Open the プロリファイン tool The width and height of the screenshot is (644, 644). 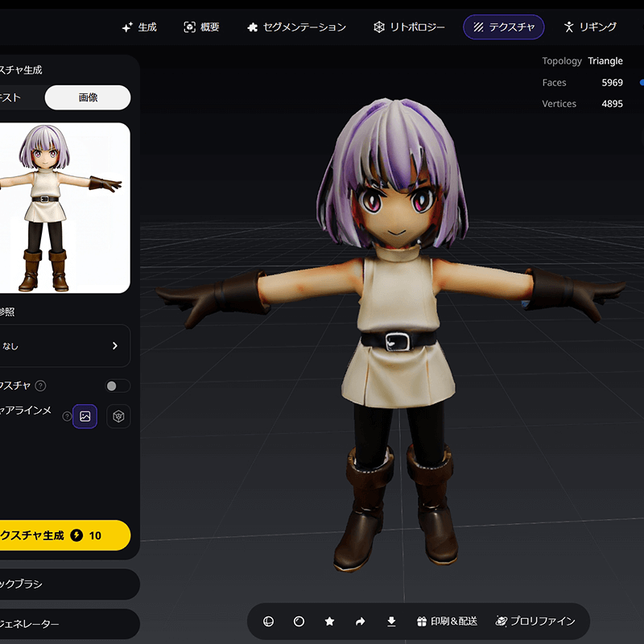(538, 621)
